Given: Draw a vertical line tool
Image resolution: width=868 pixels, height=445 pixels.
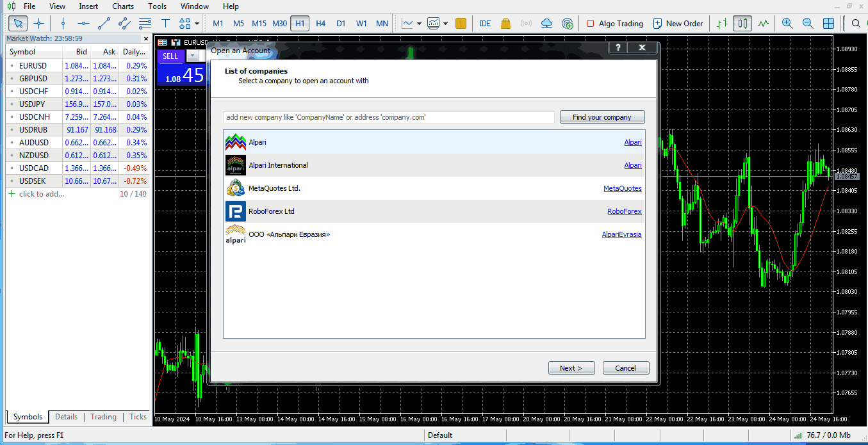Looking at the screenshot, I should pos(63,24).
